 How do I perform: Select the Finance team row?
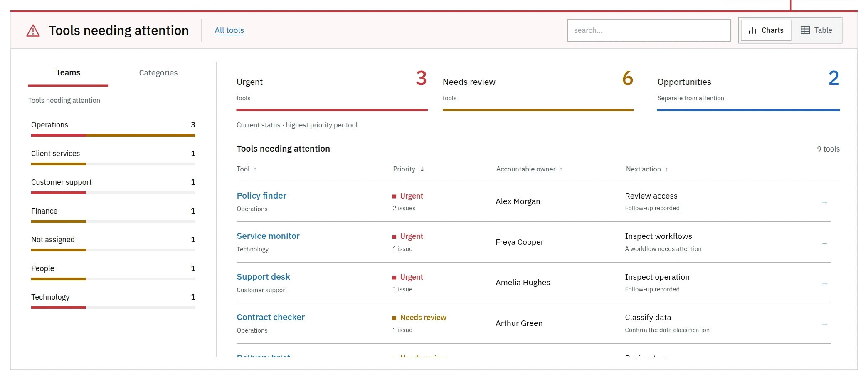coord(113,214)
